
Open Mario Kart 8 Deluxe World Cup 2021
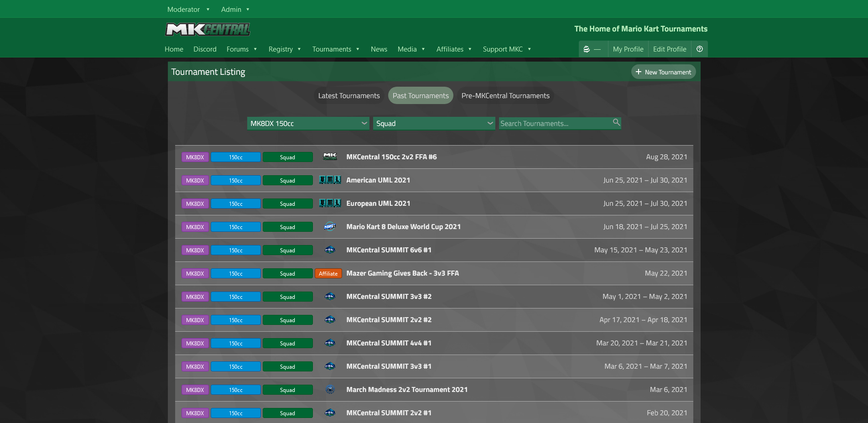pos(403,227)
